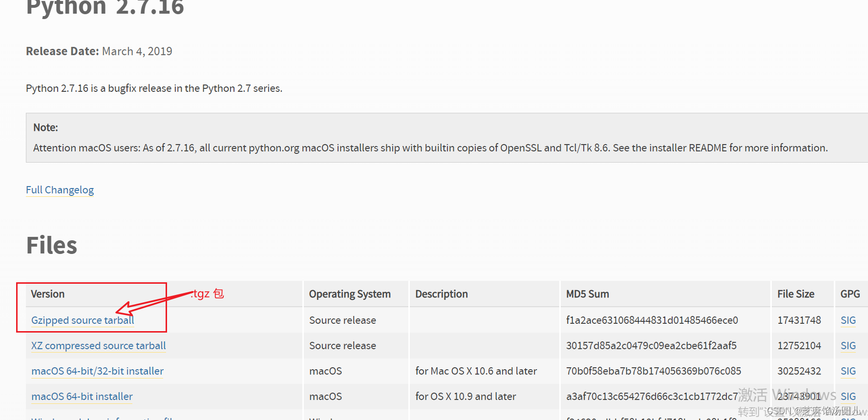
Task: Select MD5 sum 70b0f58eba7b78b174056369b076c085
Action: (654, 371)
